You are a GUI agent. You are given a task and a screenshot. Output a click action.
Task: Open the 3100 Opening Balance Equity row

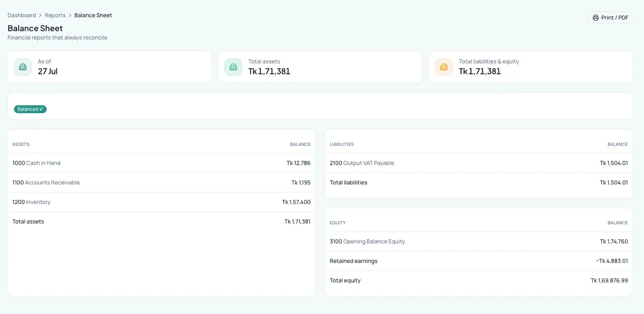click(x=479, y=241)
